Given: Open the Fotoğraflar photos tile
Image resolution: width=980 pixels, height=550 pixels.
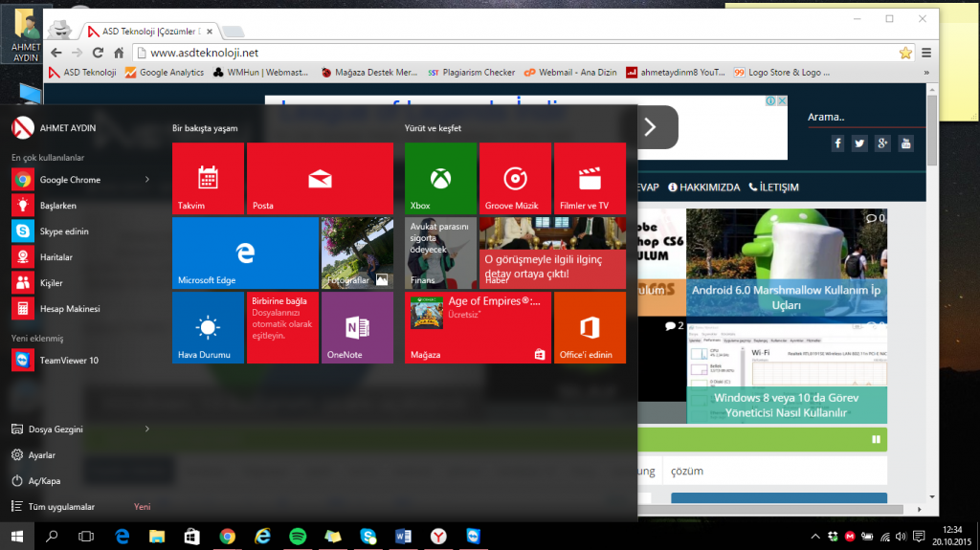Looking at the screenshot, I should [358, 253].
